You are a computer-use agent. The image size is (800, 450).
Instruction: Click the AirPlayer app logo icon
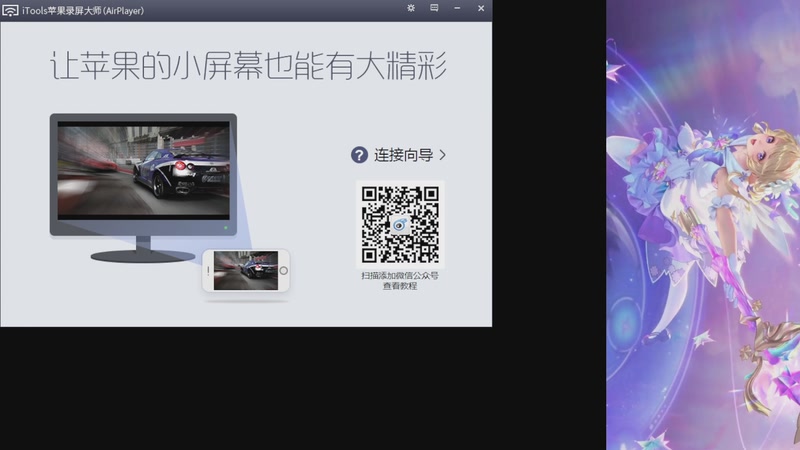pyautogui.click(x=10, y=10)
